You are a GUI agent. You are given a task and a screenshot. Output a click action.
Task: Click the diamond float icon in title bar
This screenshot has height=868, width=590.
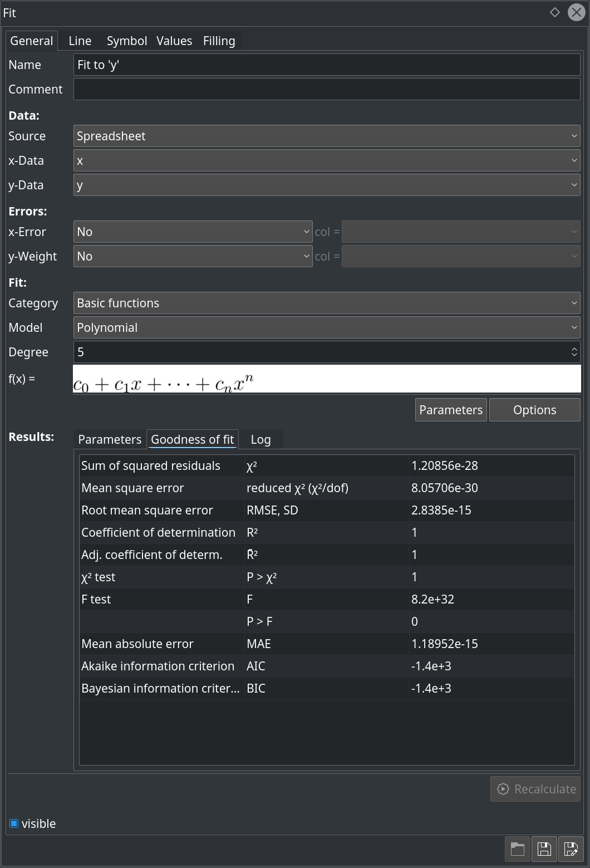[554, 12]
